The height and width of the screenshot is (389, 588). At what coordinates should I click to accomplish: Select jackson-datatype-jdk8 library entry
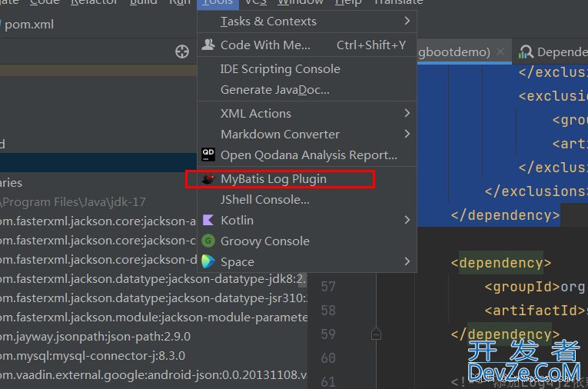pos(154,279)
